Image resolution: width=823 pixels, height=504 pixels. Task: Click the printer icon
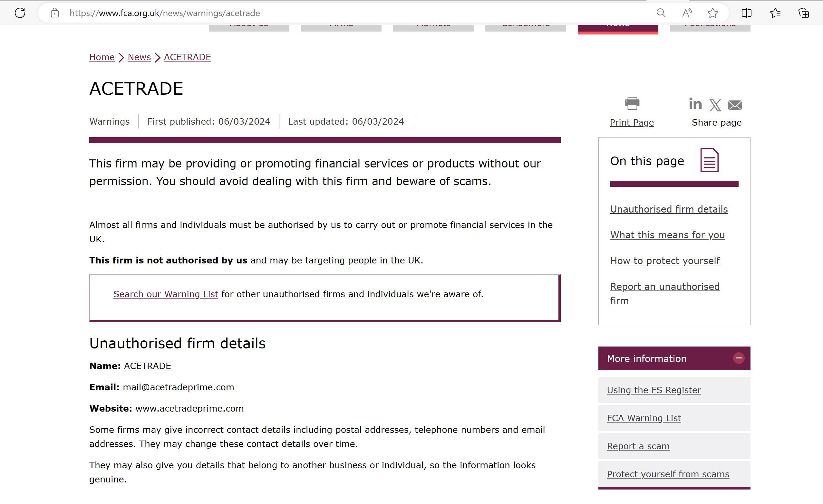[x=632, y=104]
